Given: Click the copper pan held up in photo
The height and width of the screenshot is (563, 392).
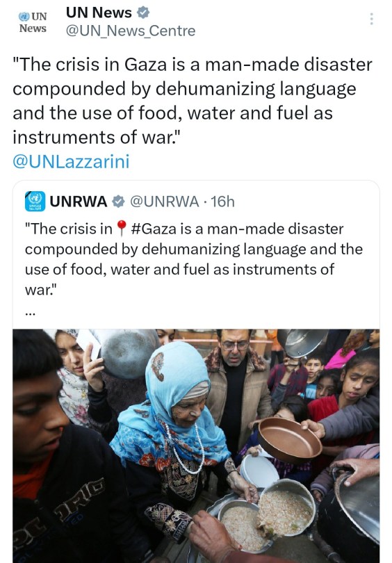Looking at the screenshot, I should click(x=289, y=439).
